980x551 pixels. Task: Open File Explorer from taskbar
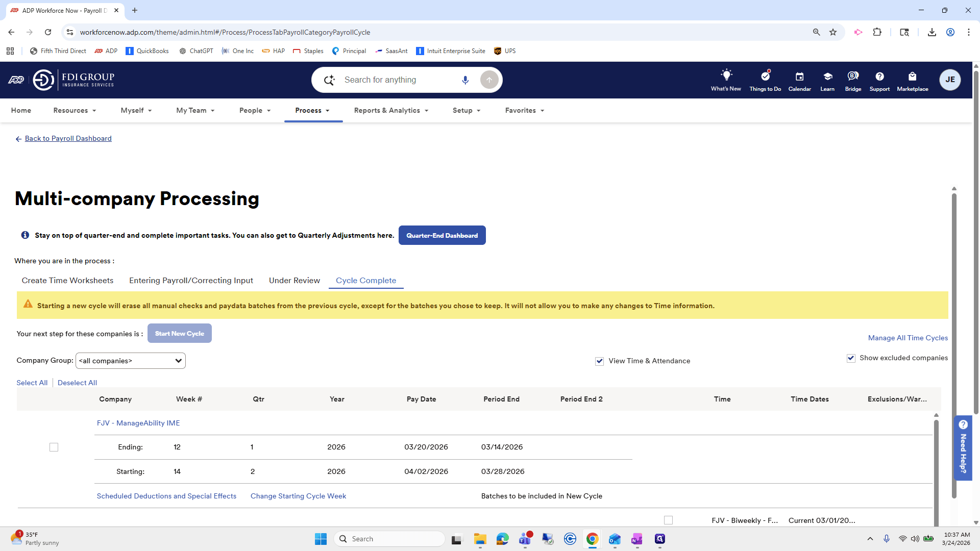coord(480,539)
